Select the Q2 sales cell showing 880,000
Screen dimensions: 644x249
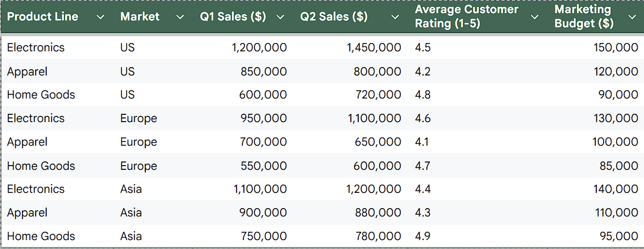pos(377,213)
